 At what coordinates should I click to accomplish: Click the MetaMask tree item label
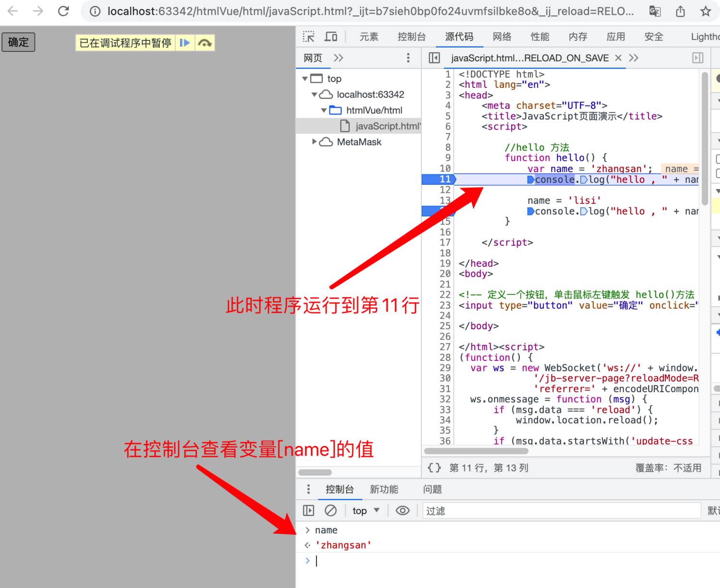(x=359, y=142)
